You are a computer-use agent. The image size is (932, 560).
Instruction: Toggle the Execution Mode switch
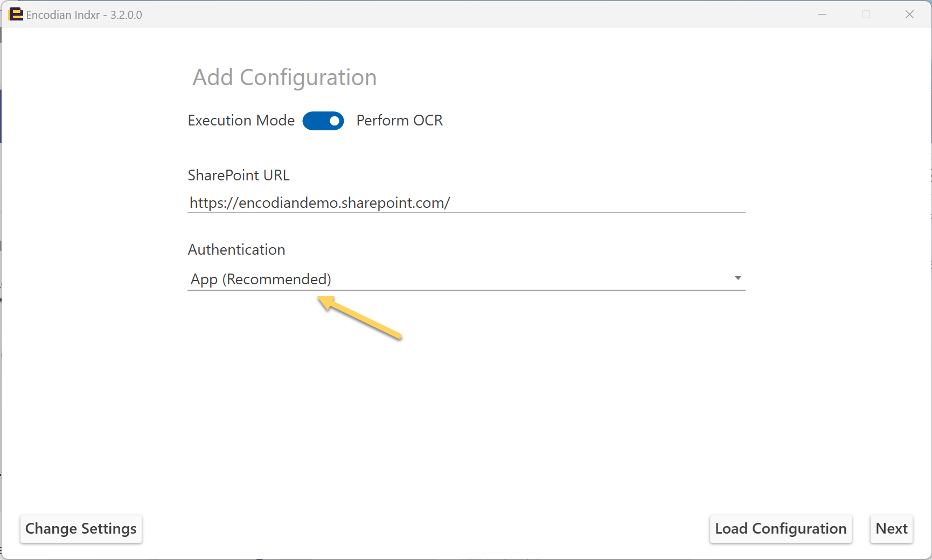pyautogui.click(x=323, y=121)
